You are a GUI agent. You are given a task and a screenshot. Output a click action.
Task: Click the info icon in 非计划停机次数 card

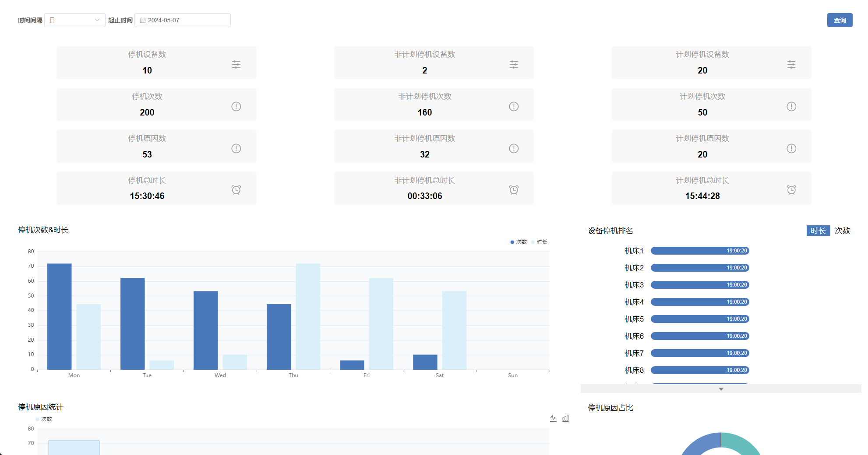coord(514,106)
